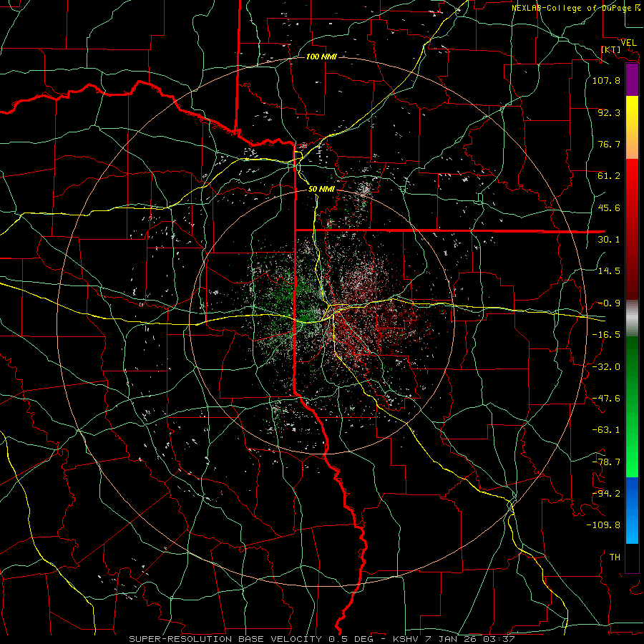Select the 107.8 value on velocity scale
Viewport: 644px width, 644px height.
click(x=606, y=80)
